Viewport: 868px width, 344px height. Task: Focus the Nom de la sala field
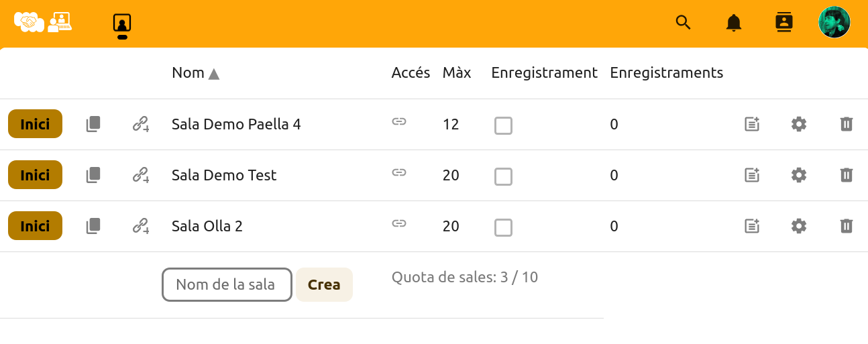(227, 285)
